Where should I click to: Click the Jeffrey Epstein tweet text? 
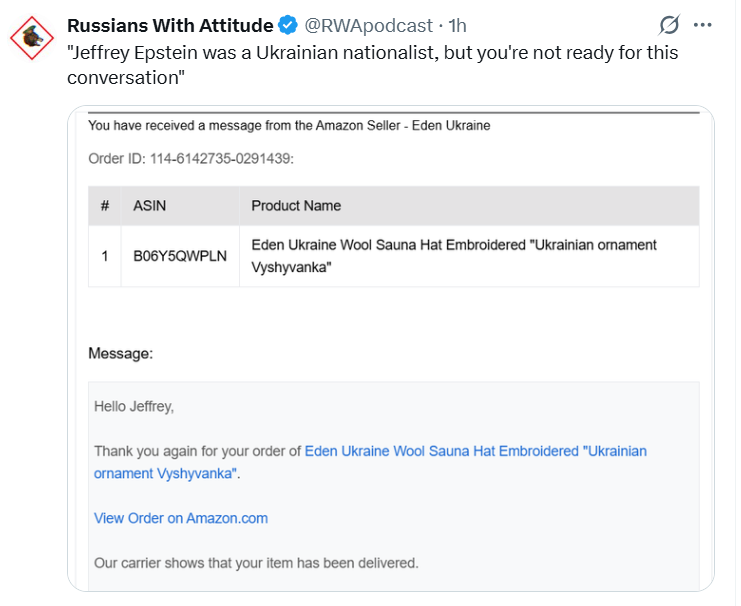(x=370, y=64)
